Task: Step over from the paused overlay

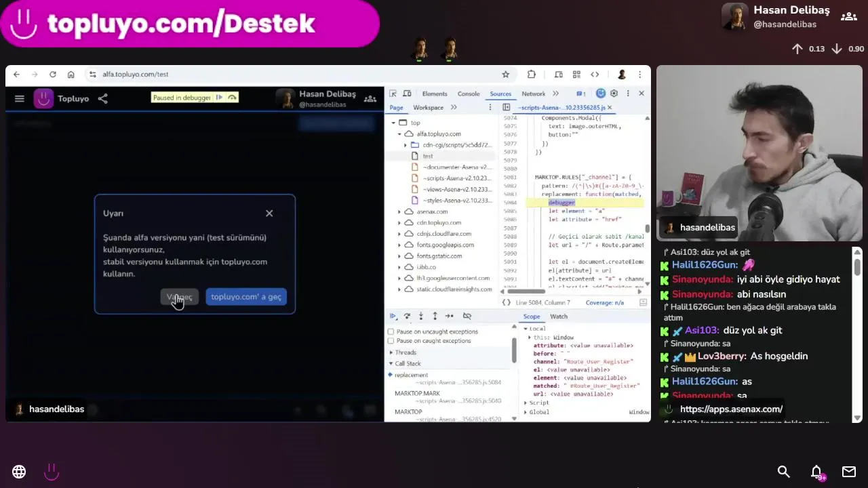Action: [232, 98]
